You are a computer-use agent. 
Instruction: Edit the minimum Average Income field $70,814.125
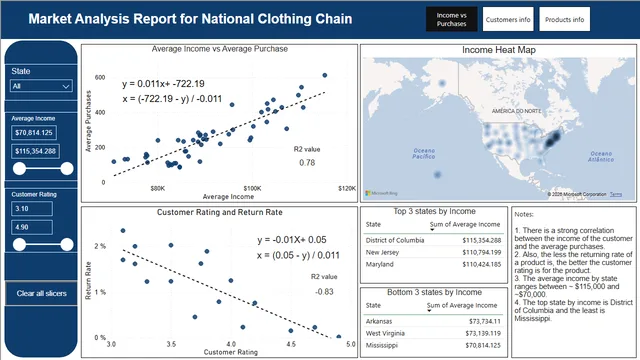pyautogui.click(x=34, y=133)
